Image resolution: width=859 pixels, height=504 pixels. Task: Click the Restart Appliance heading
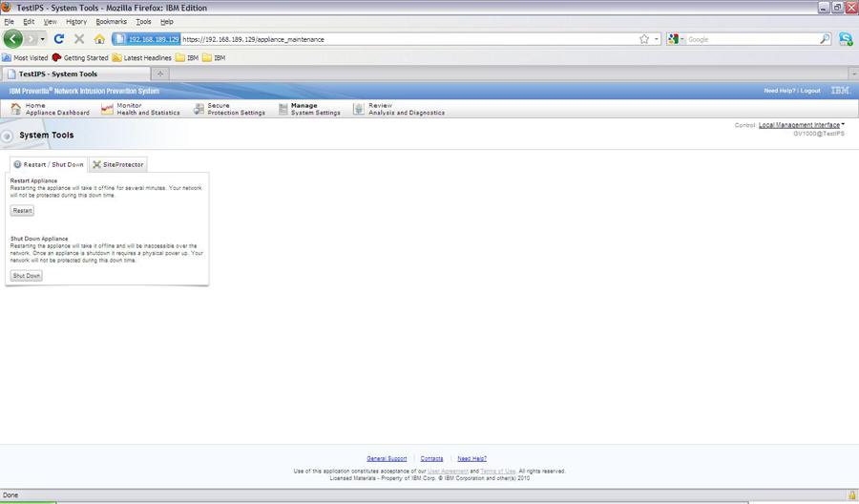[33, 180]
